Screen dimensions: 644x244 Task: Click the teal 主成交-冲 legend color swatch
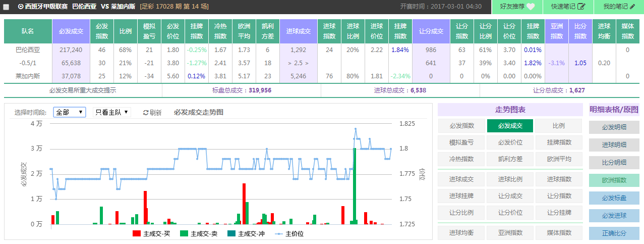231,234
